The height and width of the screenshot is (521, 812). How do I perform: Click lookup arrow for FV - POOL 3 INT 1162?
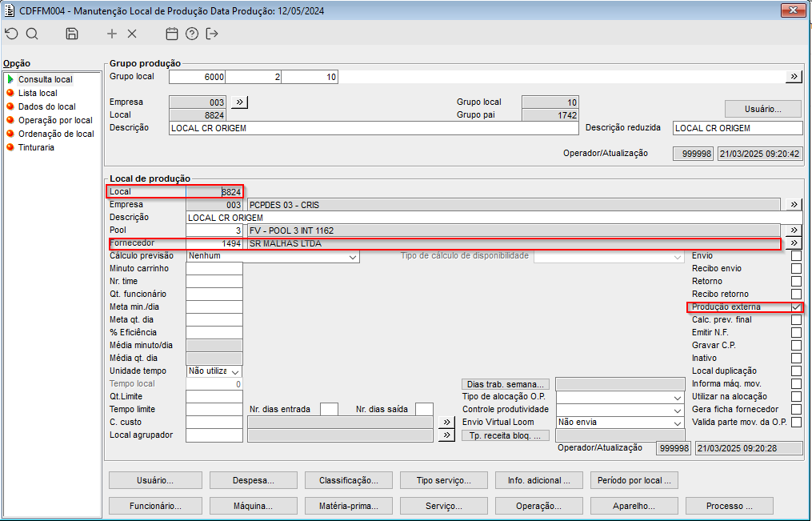tap(794, 230)
